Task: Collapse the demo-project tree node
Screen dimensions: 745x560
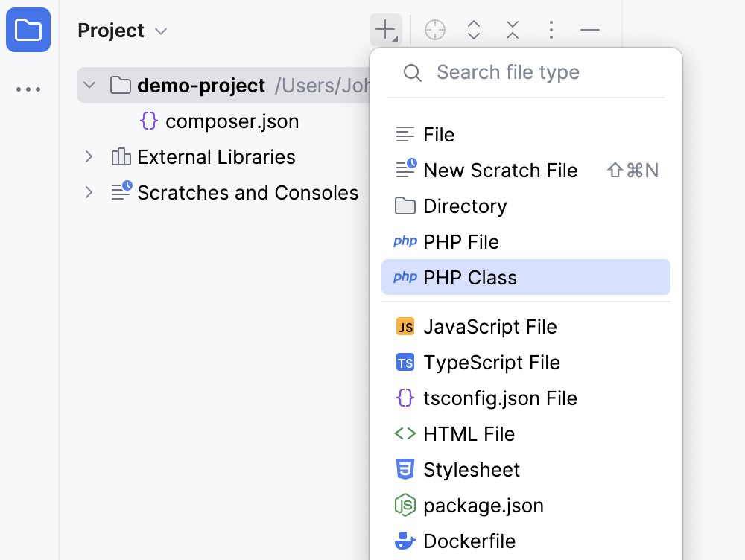Action: point(89,85)
